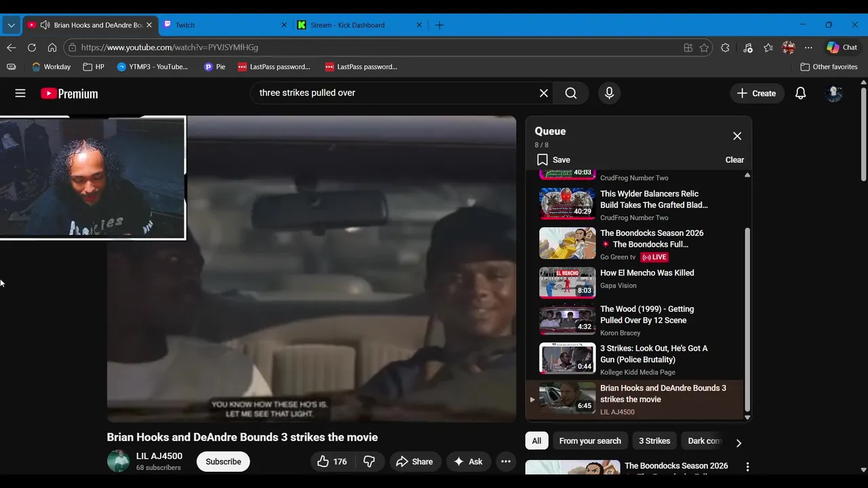Screen dimensions: 868x488
Task: Open more actions ellipsis under video
Action: point(506,462)
